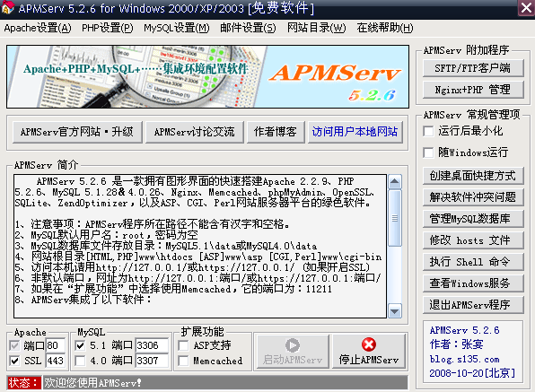
Task: Click the intro text scrollbar thumb
Action: 395,218
